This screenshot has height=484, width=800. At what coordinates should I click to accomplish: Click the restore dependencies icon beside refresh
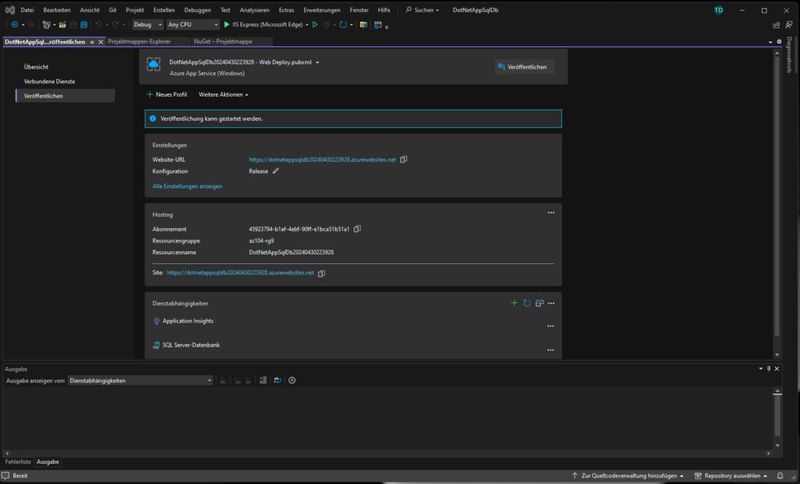click(x=539, y=303)
